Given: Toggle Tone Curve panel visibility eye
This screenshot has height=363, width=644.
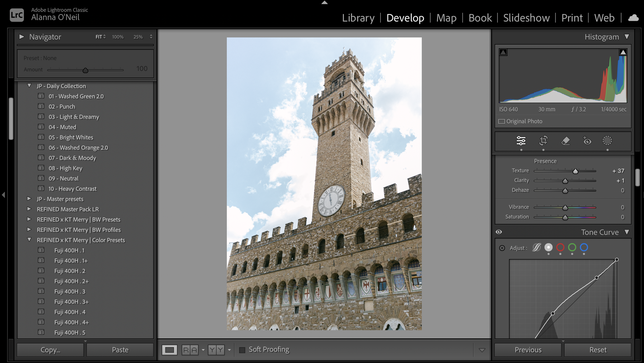Looking at the screenshot, I should 499,232.
